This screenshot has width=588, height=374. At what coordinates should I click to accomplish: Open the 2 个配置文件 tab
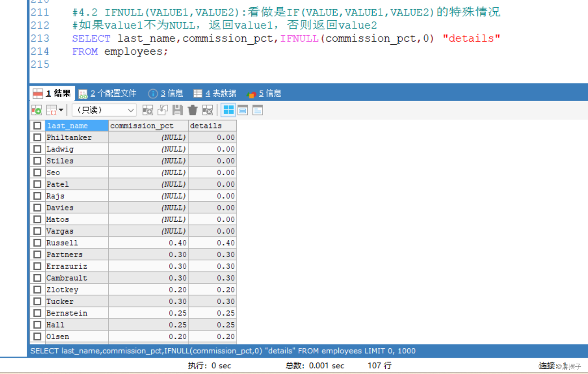pos(107,93)
